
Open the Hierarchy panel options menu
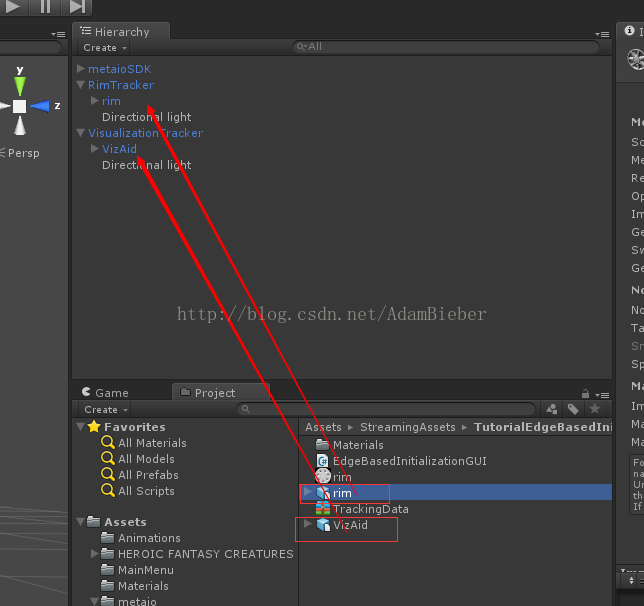pyautogui.click(x=602, y=34)
